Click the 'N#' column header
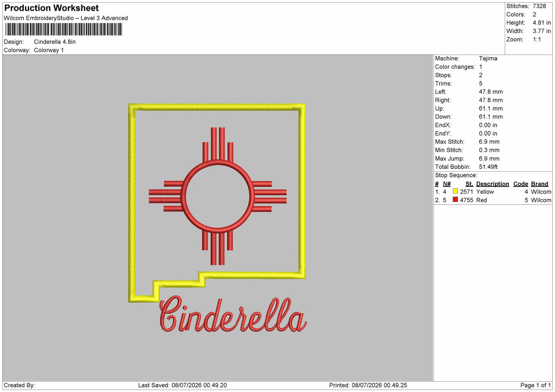This screenshot has height=392, width=555. (x=447, y=184)
